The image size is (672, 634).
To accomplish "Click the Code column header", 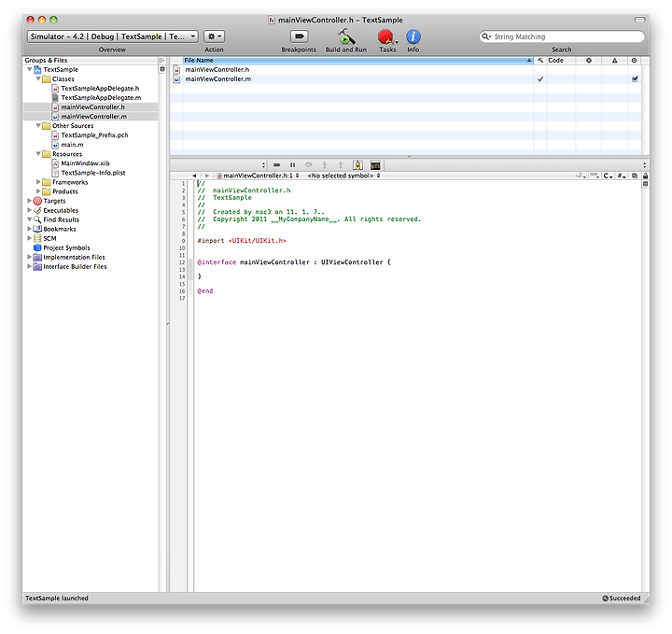I will click(x=561, y=61).
